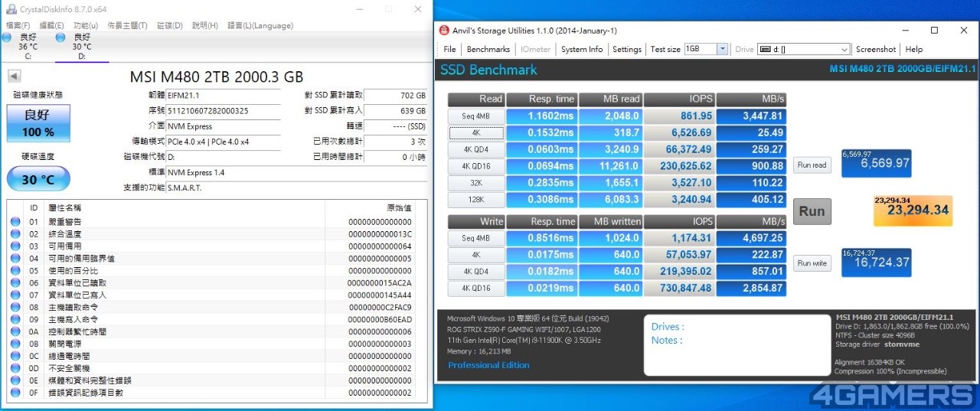Click the CrystalDiskInfo title bar app icon
Image resolution: width=980 pixels, height=411 pixels.
pos(11,9)
